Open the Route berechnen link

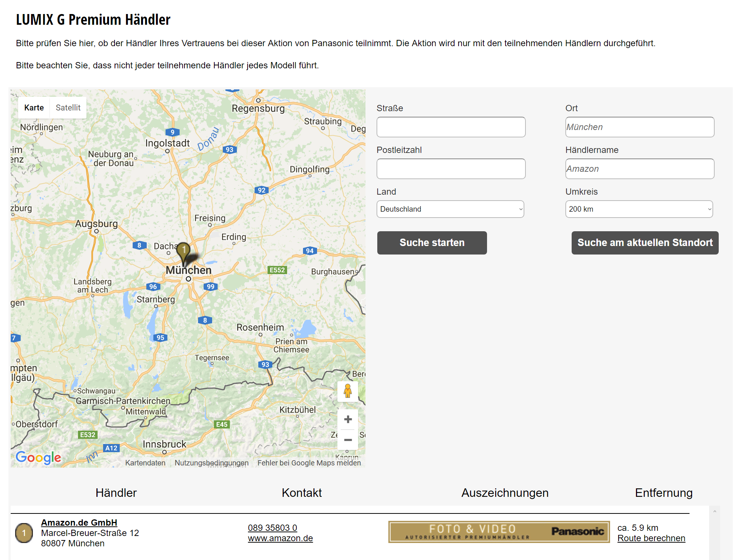651,538
